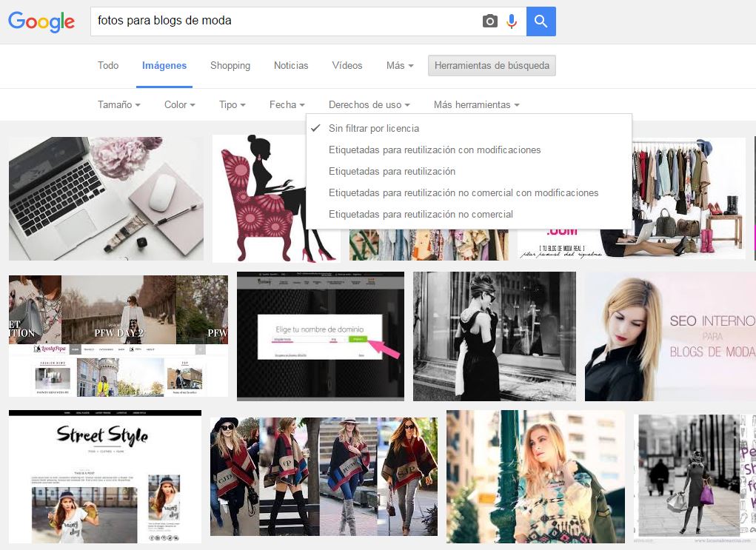Expand the Tipo filter dropdown
The width and height of the screenshot is (756, 550).
(x=232, y=104)
